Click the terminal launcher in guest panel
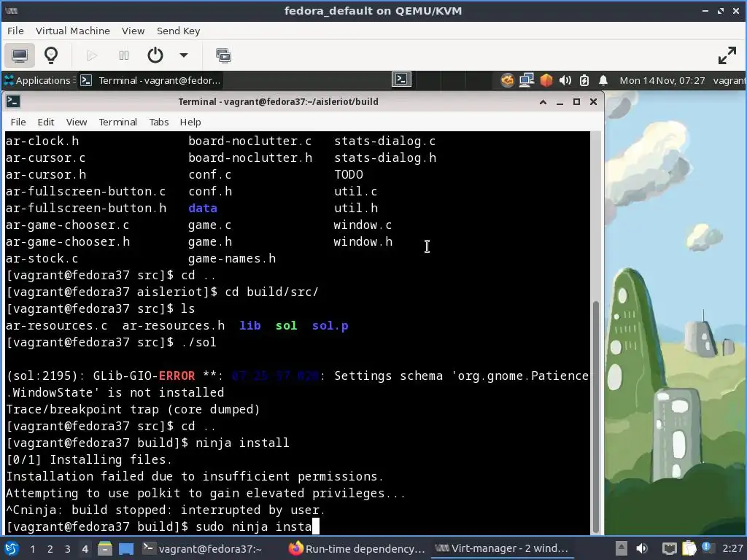This screenshot has height=560, width=747. pos(402,79)
